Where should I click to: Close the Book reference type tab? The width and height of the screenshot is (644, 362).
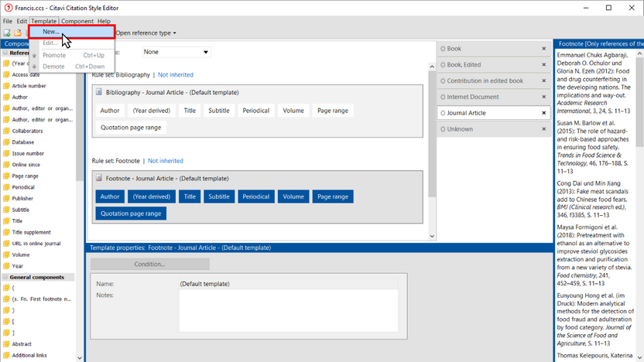[544, 49]
